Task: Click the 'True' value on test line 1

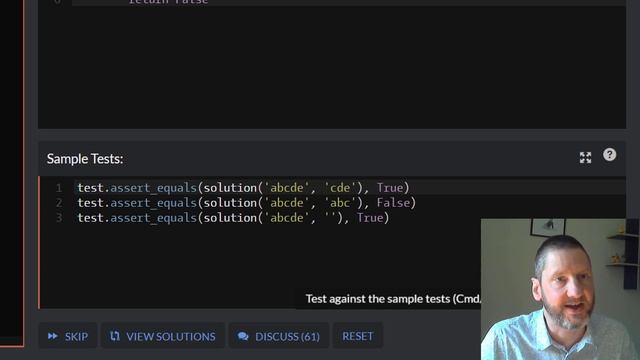Action: (x=389, y=188)
